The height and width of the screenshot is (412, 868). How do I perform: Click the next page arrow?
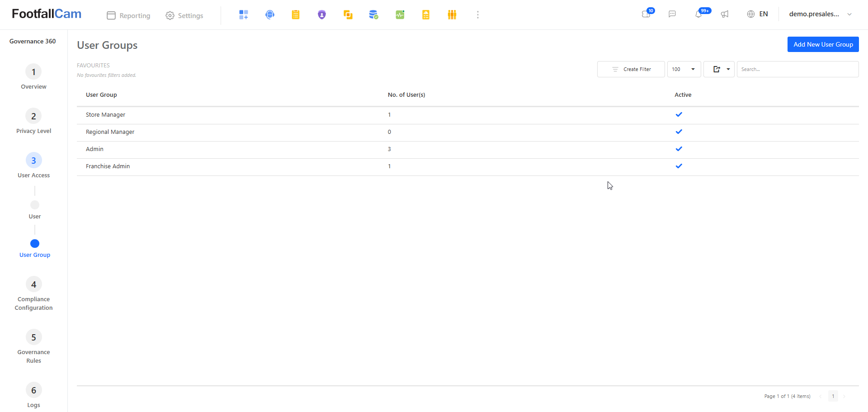844,396
